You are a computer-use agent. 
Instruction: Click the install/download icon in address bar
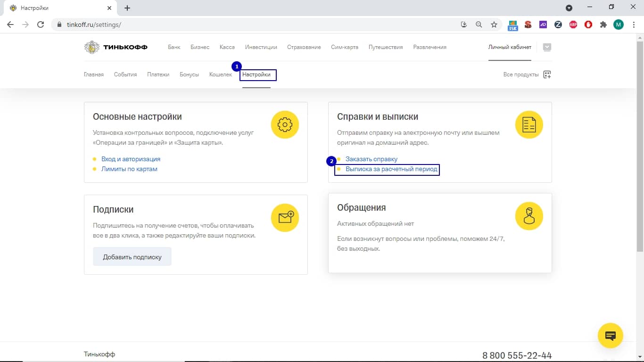pyautogui.click(x=463, y=25)
